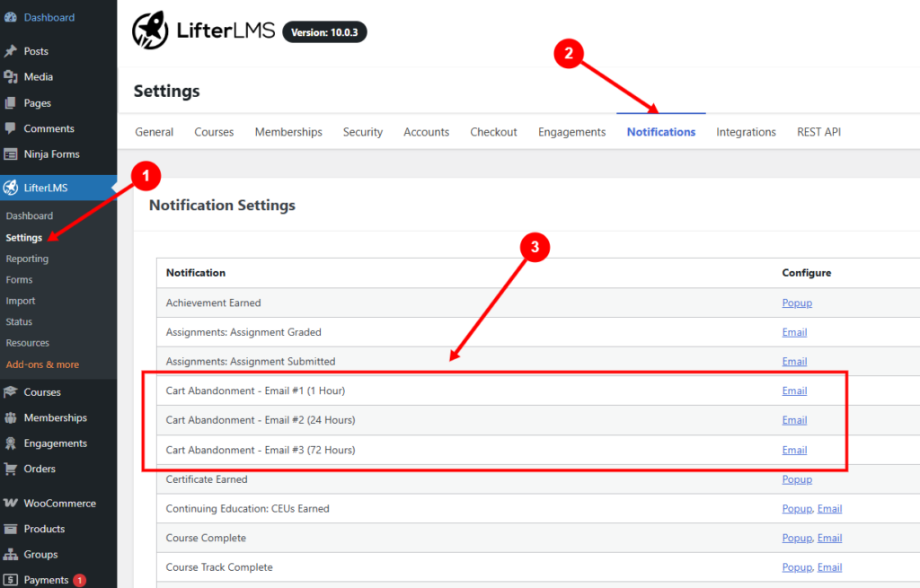Image resolution: width=920 pixels, height=588 pixels.
Task: Click the Memberships group icon
Action: click(10, 417)
